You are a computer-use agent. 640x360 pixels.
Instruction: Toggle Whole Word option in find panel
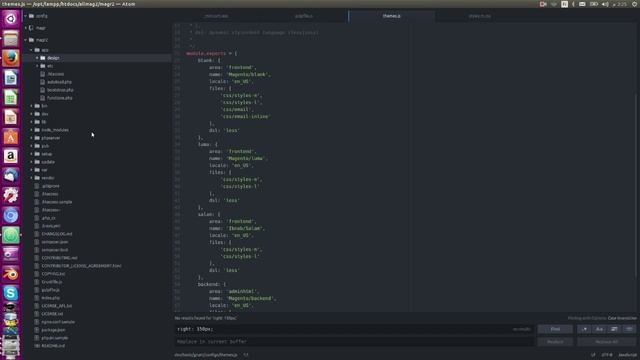(x=629, y=329)
